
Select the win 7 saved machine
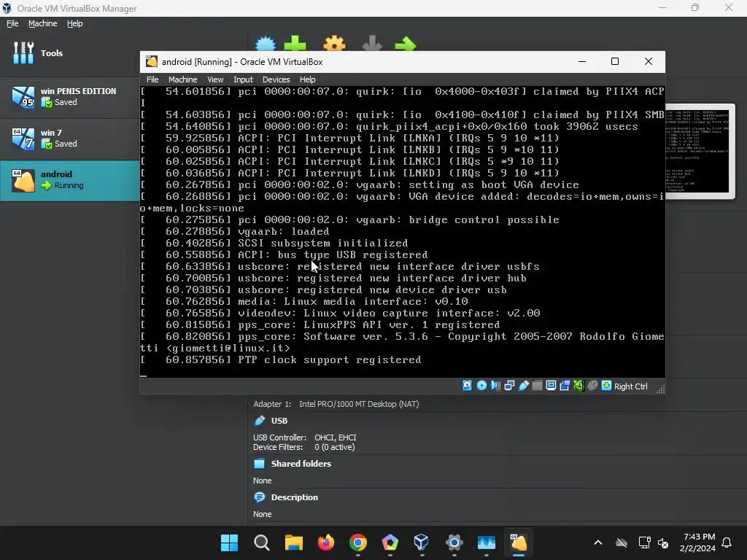click(x=70, y=139)
